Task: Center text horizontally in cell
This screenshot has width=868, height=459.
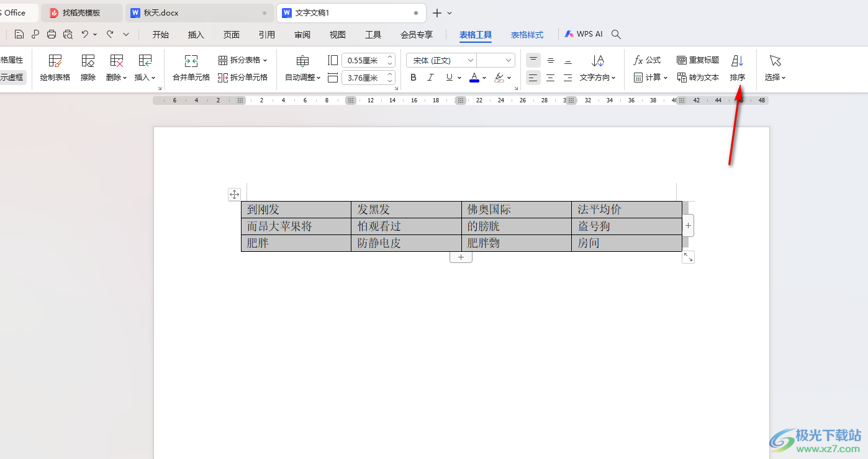Action: tap(551, 78)
